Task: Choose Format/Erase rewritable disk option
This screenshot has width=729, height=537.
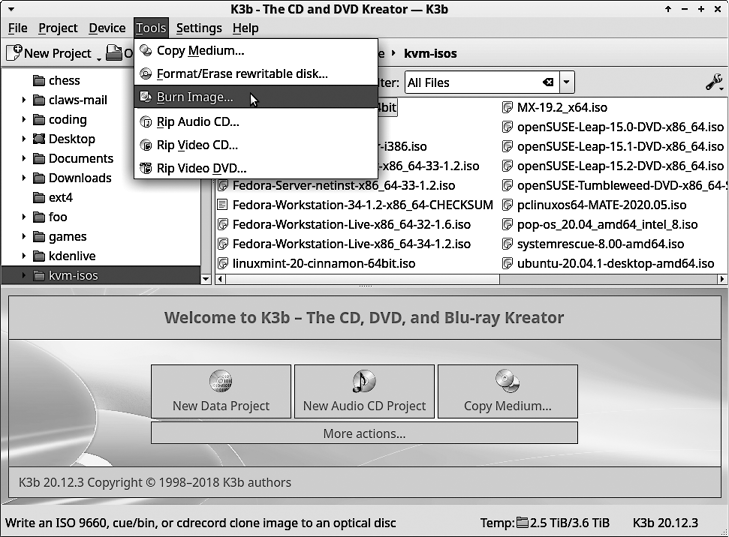Action: [x=242, y=74]
